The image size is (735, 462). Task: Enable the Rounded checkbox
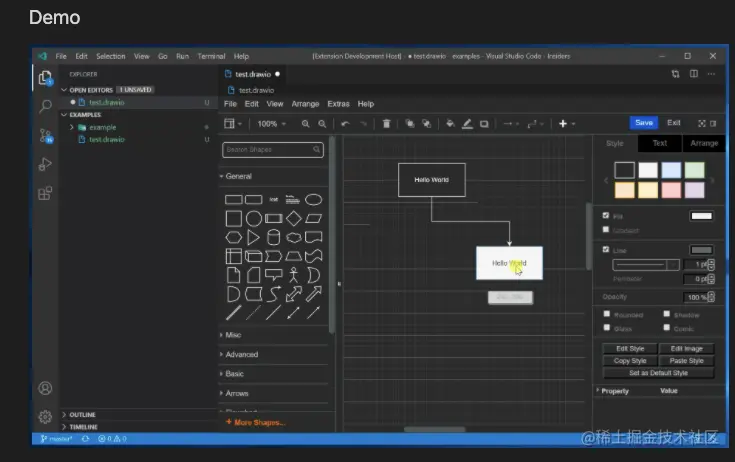point(607,314)
